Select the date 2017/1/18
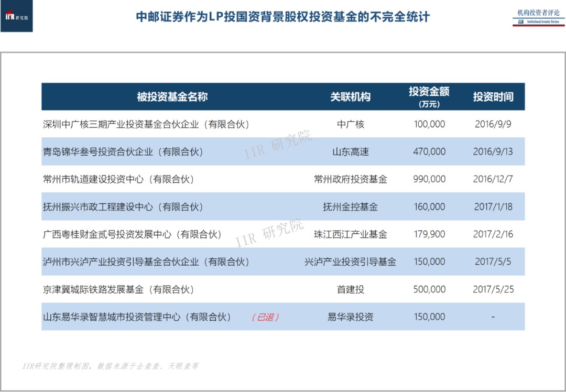This screenshot has height=392, width=566. coord(493,207)
